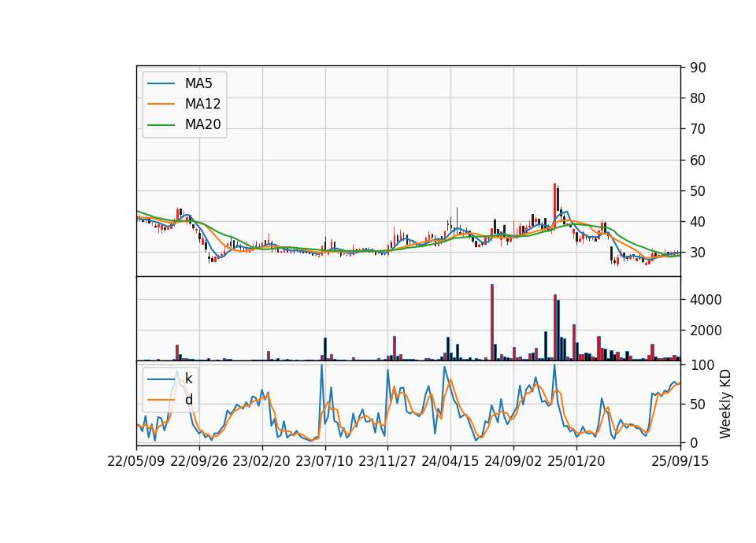
Task: Click the KD axis value 50
Action: tap(698, 404)
